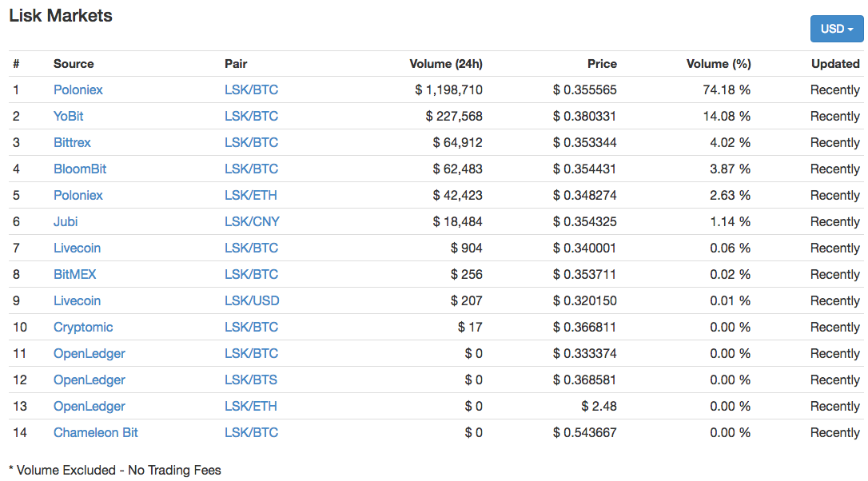
Task: Select the 74.18 % volume share
Action: click(x=727, y=89)
